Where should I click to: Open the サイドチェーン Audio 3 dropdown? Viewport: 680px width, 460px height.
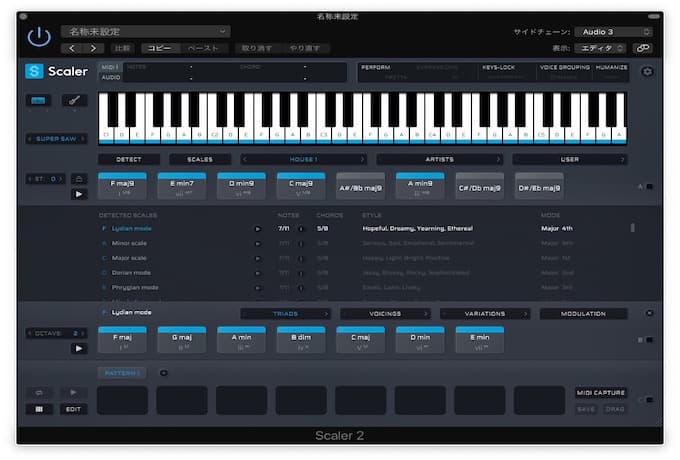click(613, 32)
